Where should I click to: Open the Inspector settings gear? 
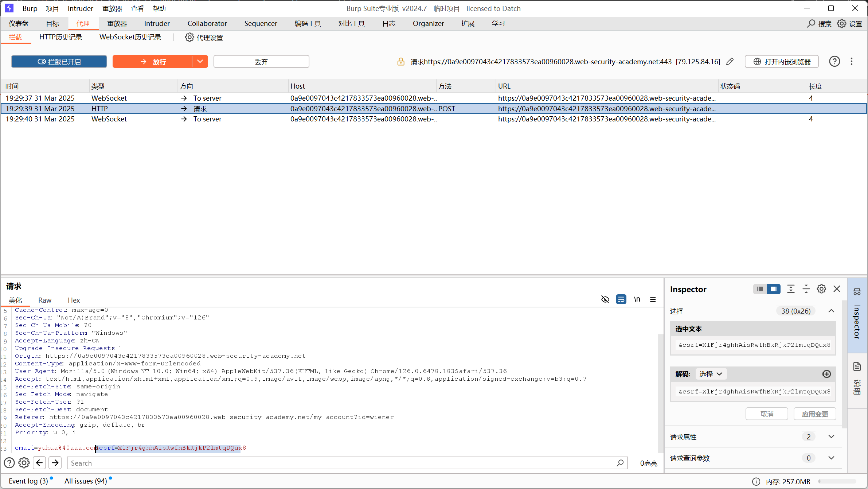click(821, 289)
